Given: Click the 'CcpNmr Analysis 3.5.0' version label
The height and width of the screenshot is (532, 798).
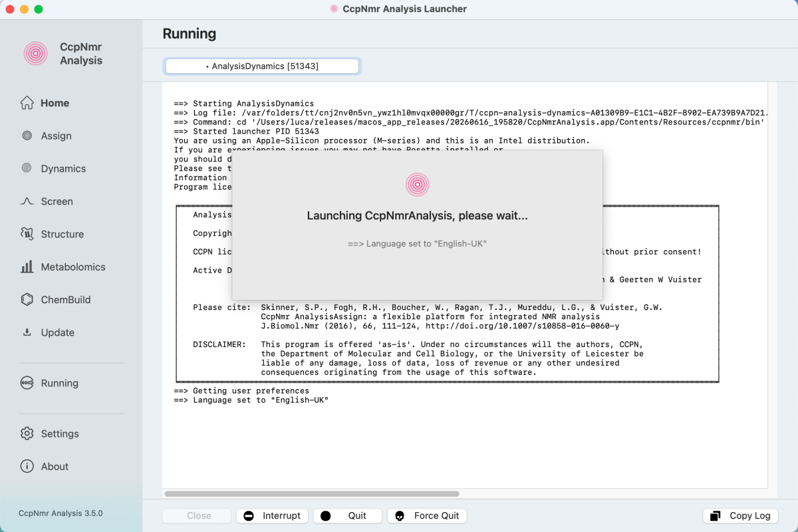Looking at the screenshot, I should 61,513.
